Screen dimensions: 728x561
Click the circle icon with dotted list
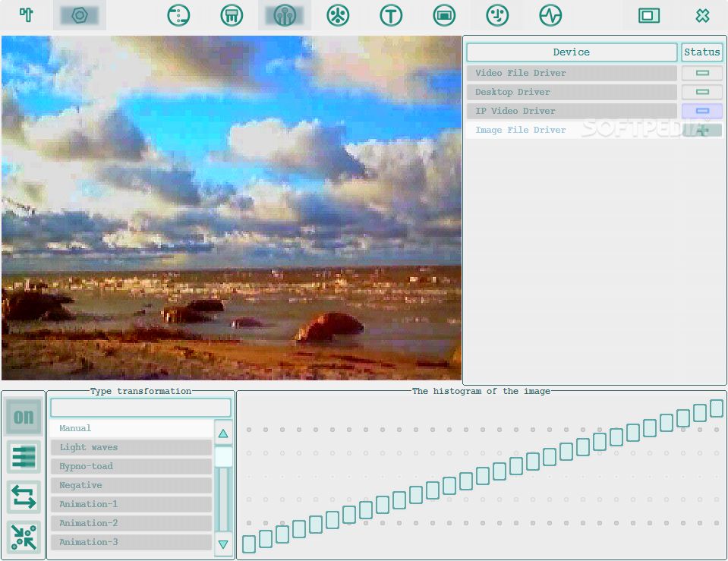coord(178,15)
